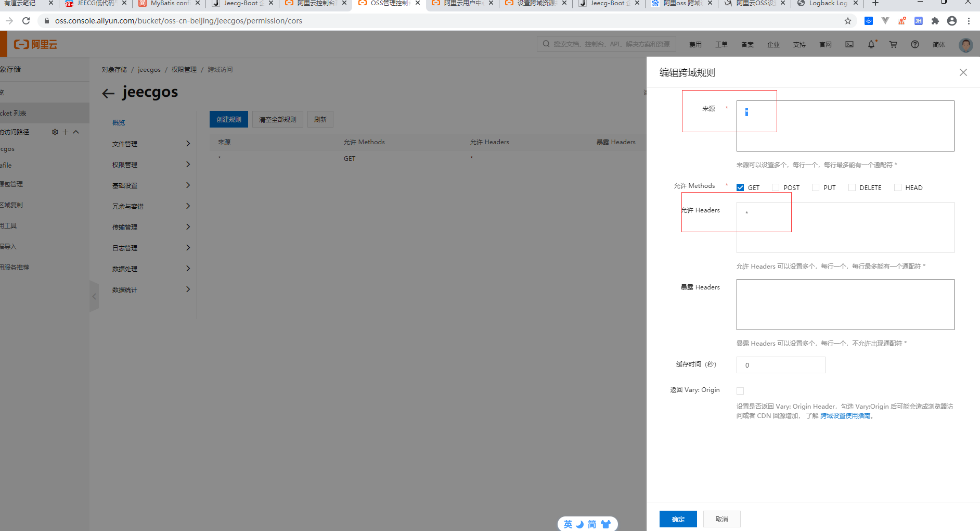Expand the 日志管理 menu

click(x=151, y=248)
